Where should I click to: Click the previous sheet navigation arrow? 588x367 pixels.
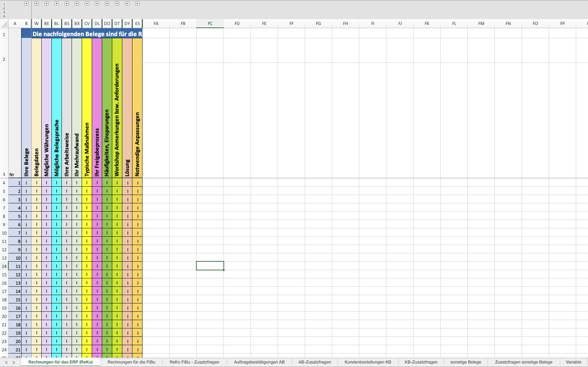6,362
